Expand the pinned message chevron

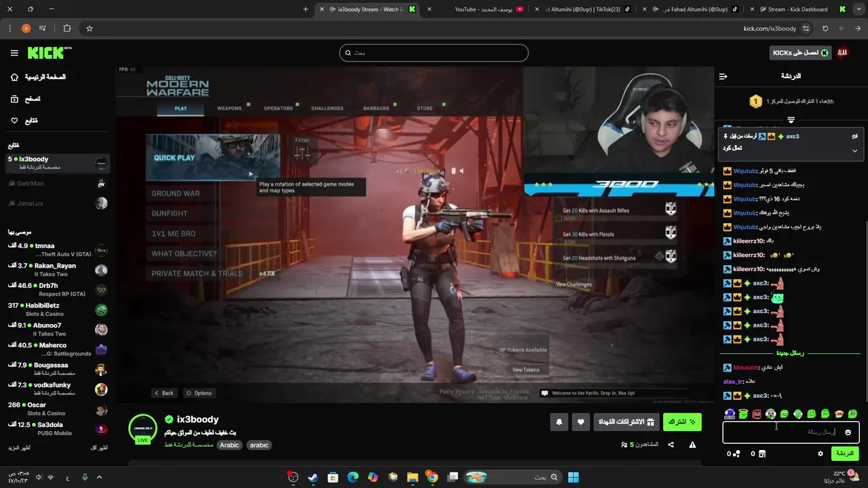pos(854,150)
